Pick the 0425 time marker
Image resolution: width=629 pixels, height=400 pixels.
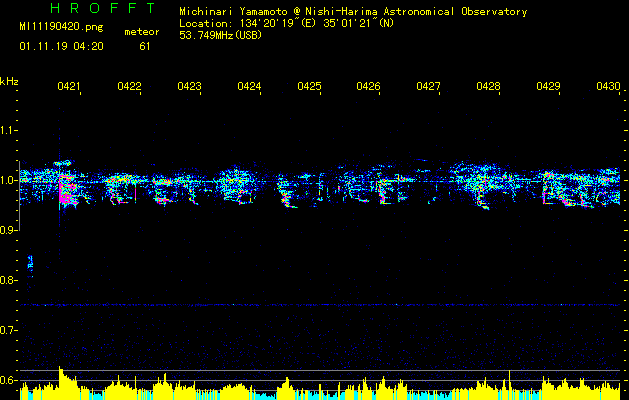309,87
